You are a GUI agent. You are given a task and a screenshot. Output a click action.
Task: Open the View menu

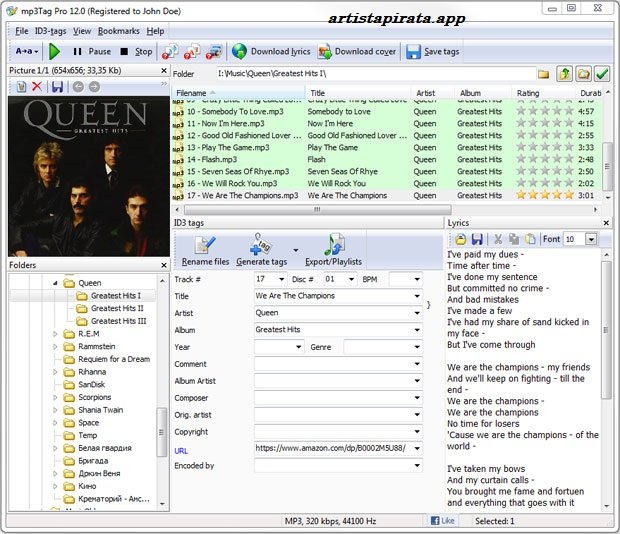(x=82, y=31)
